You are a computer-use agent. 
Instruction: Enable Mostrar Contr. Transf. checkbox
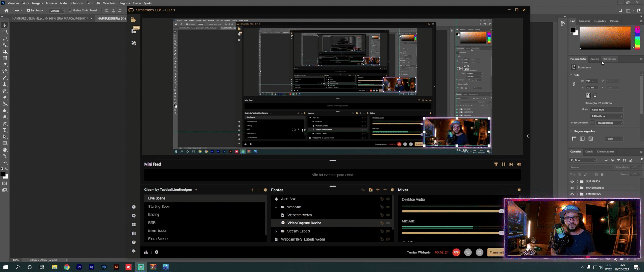tap(70, 10)
